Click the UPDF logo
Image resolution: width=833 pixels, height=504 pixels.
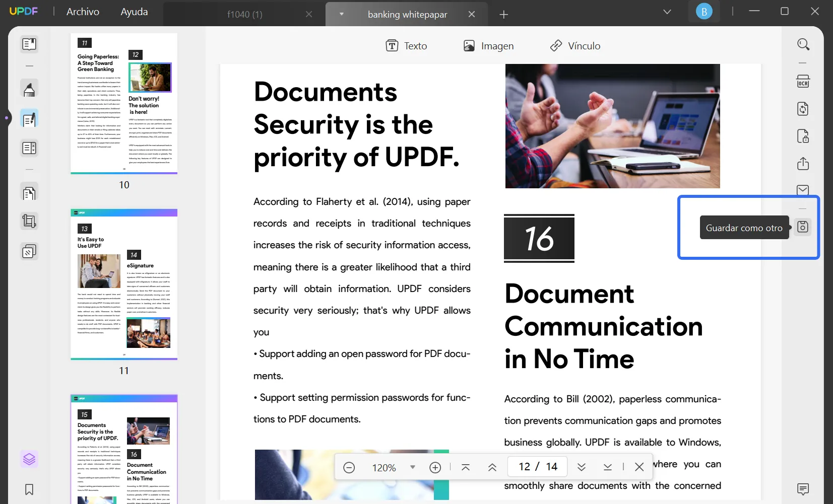[24, 11]
